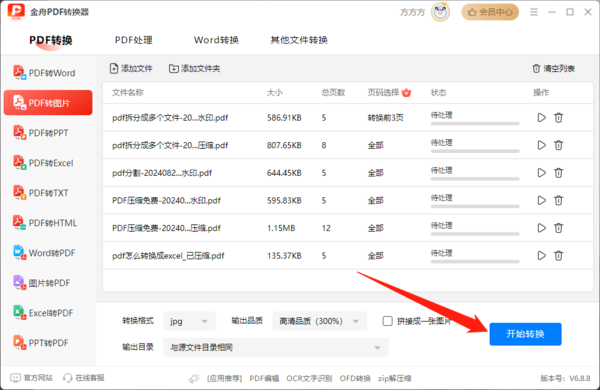Start converting the first file with its play icon
The image size is (600, 390).
541,117
